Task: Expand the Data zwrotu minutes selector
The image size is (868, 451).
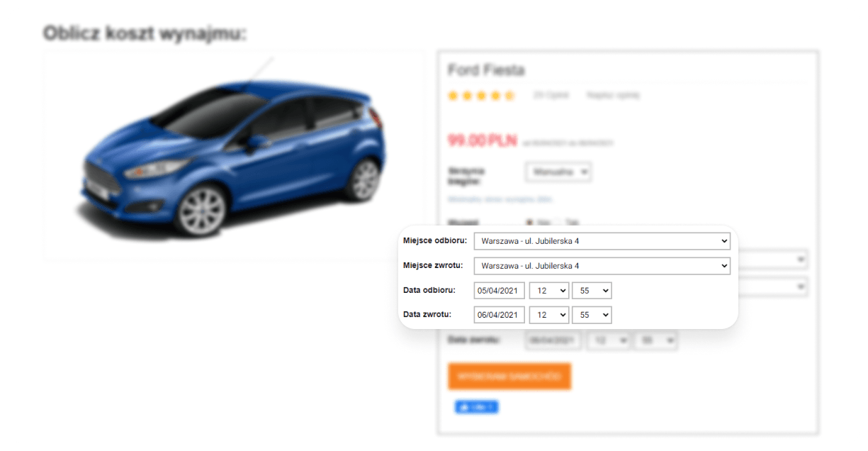Action: coord(592,315)
